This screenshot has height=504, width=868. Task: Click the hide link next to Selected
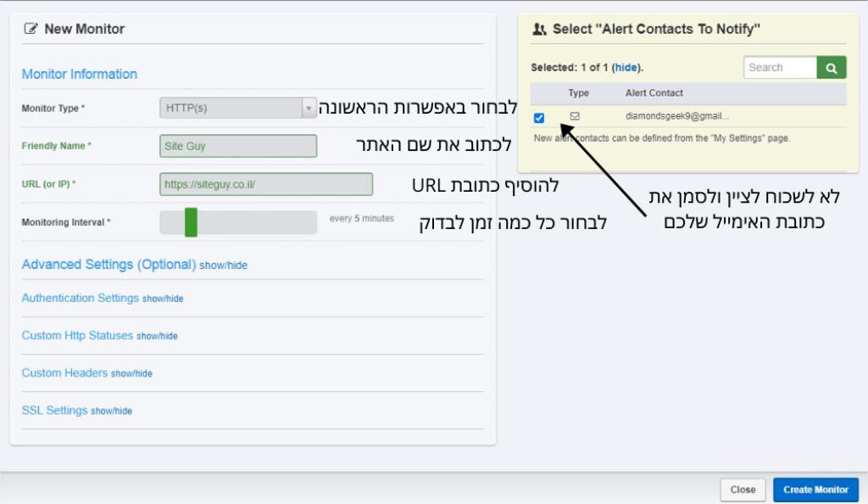pos(626,68)
